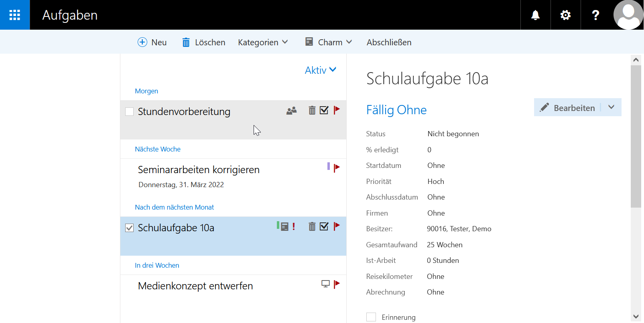Delete Schulaufgabe 10a via its trash icon
This screenshot has height=323, width=644.
click(312, 226)
